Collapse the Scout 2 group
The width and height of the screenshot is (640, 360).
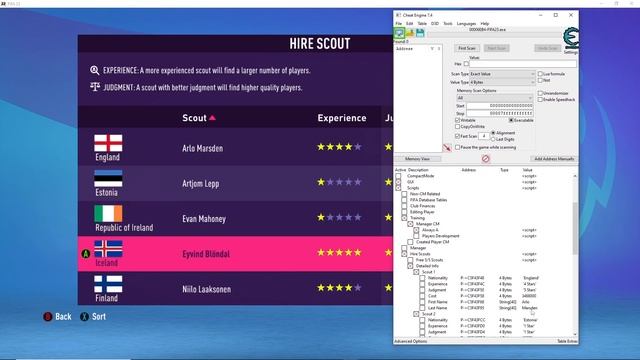pos(416,314)
